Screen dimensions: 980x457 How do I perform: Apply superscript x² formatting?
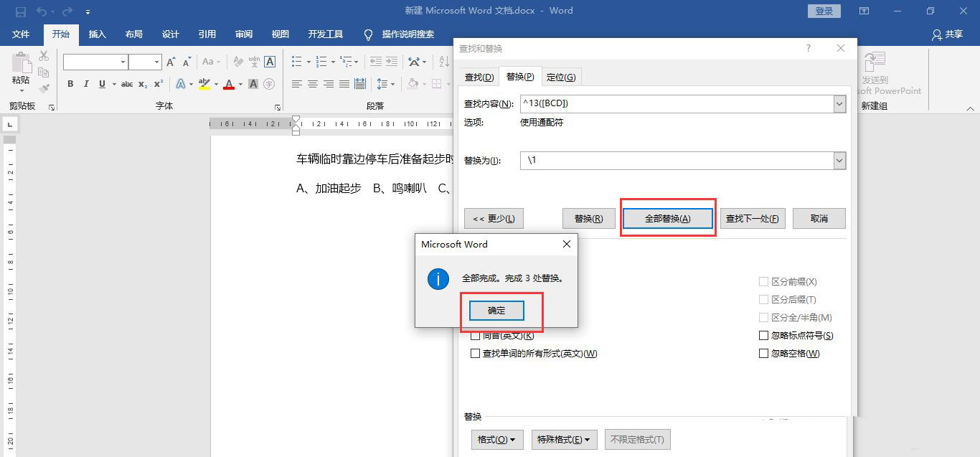click(159, 84)
